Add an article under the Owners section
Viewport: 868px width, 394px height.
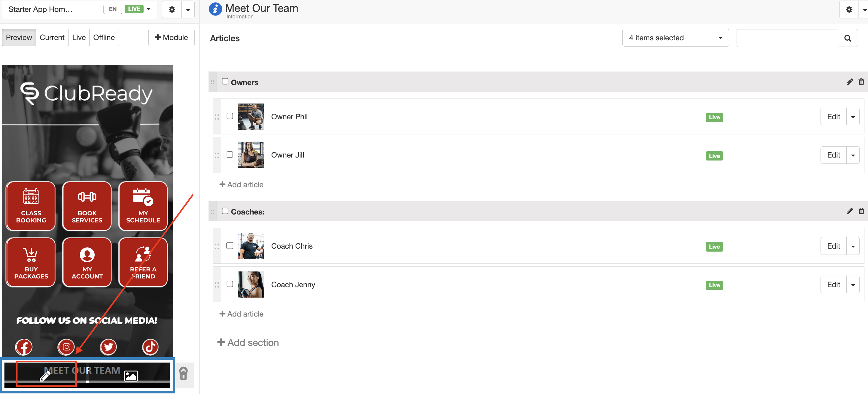pyautogui.click(x=241, y=184)
